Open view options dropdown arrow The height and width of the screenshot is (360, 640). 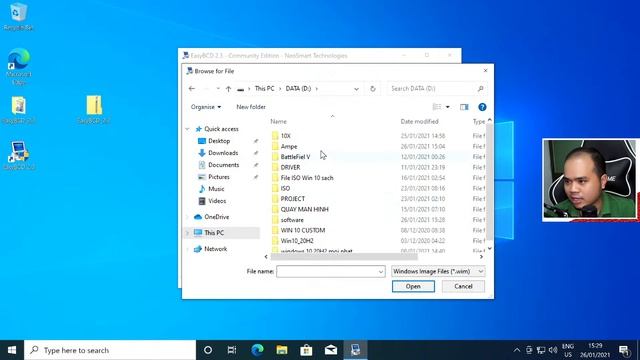coord(448,107)
